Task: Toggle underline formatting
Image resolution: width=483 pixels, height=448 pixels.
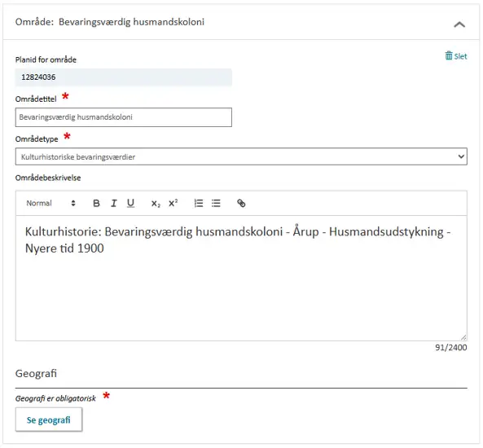Action: point(130,204)
